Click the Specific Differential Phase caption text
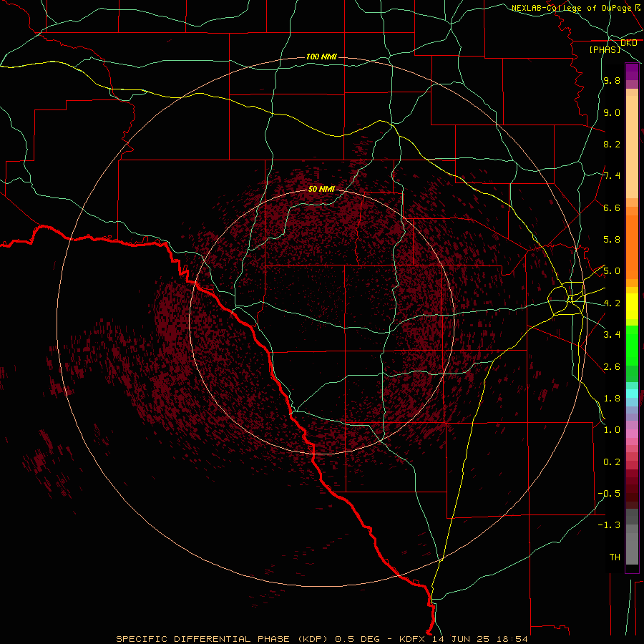This screenshot has height=644, width=644. pos(224,639)
